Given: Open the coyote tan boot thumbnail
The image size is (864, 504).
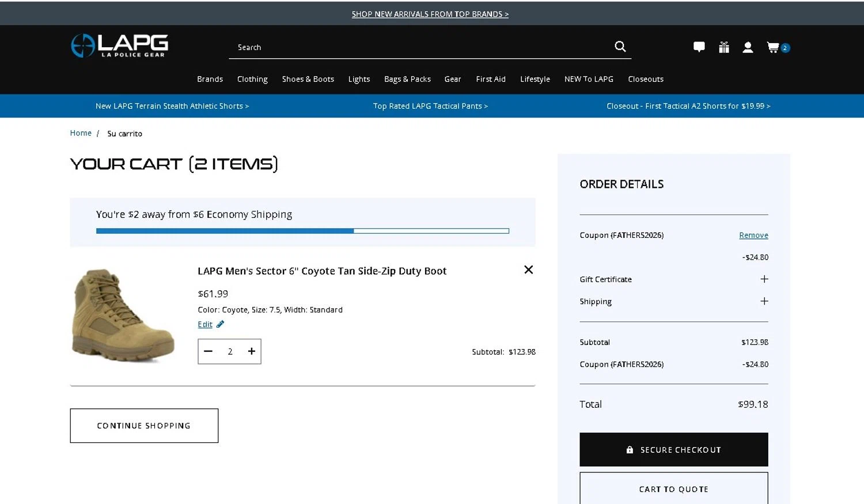Looking at the screenshot, I should [123, 314].
